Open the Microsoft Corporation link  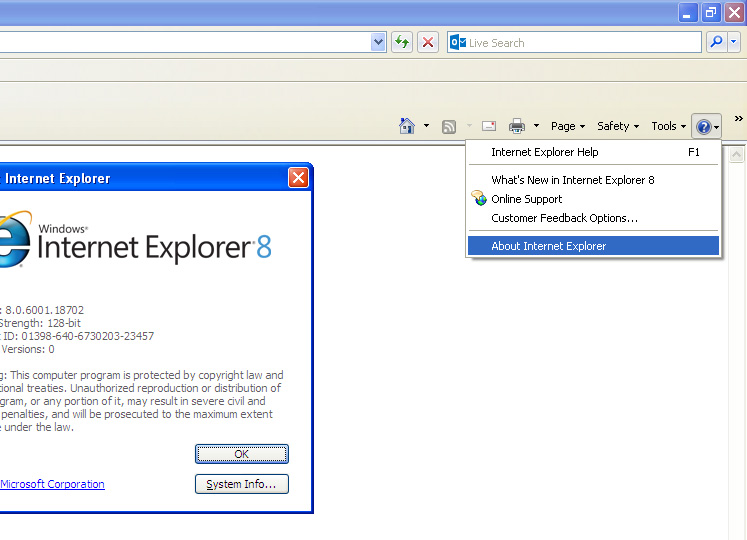pos(52,484)
